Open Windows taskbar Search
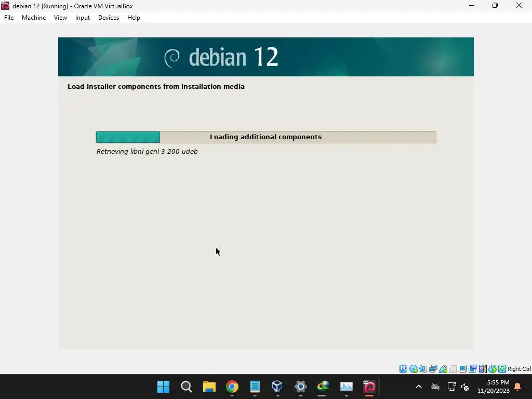This screenshot has width=532, height=399. (187, 387)
